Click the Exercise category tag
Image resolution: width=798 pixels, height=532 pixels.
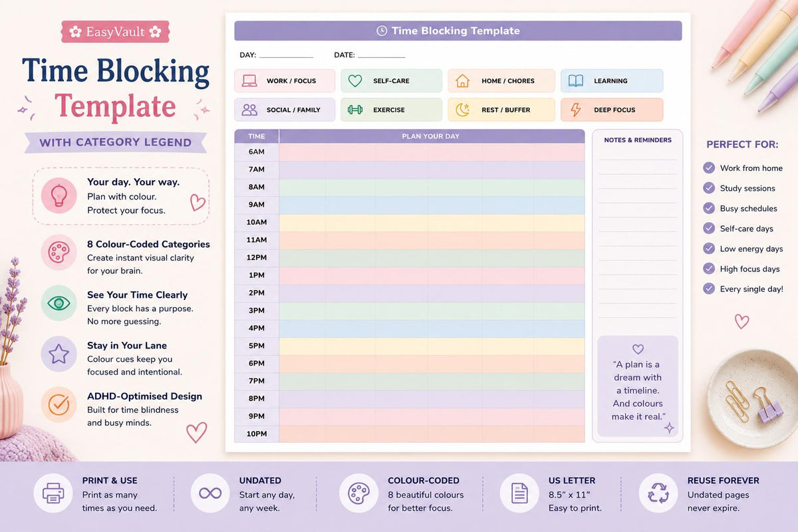click(x=391, y=110)
